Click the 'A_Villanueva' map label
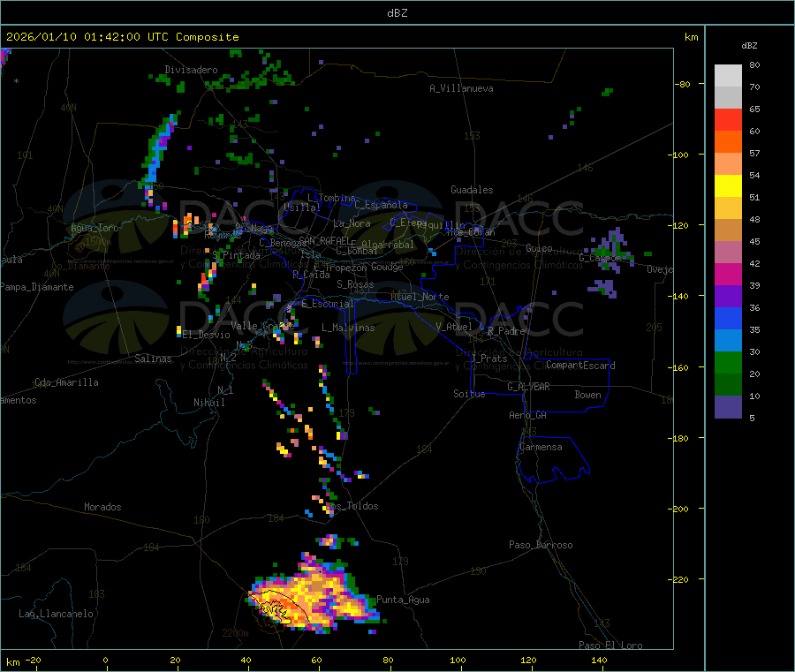Image resolution: width=795 pixels, height=672 pixels. click(x=461, y=88)
